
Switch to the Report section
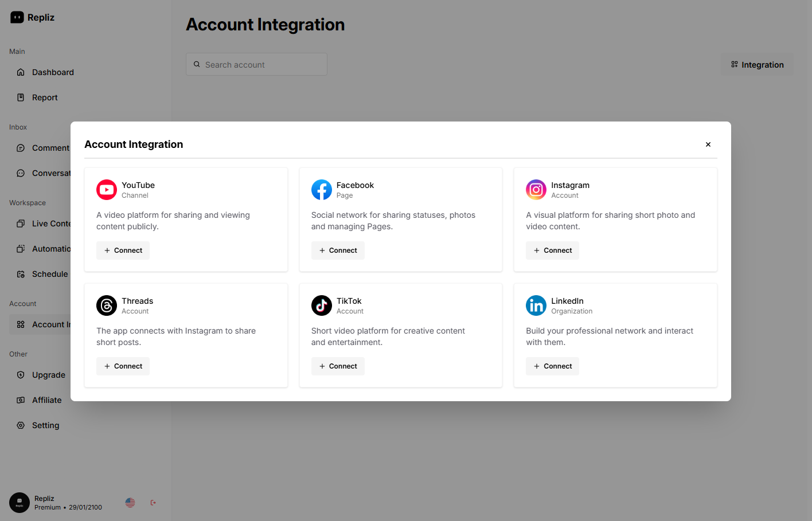pyautogui.click(x=46, y=97)
